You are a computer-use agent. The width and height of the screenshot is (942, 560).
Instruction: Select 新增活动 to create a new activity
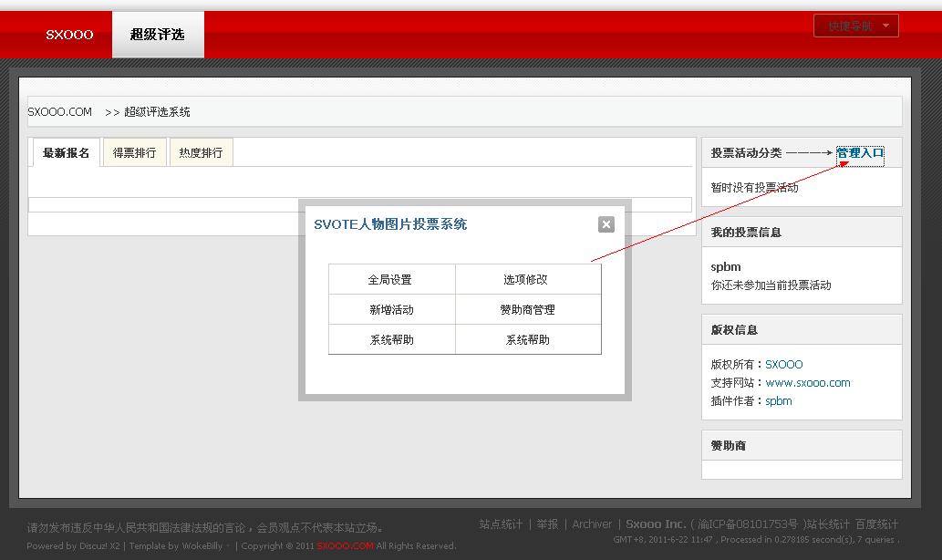(392, 309)
